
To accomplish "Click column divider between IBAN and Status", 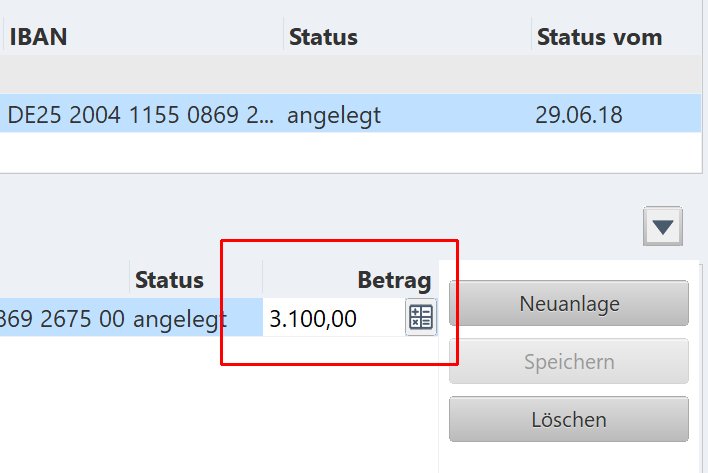I will tap(284, 34).
